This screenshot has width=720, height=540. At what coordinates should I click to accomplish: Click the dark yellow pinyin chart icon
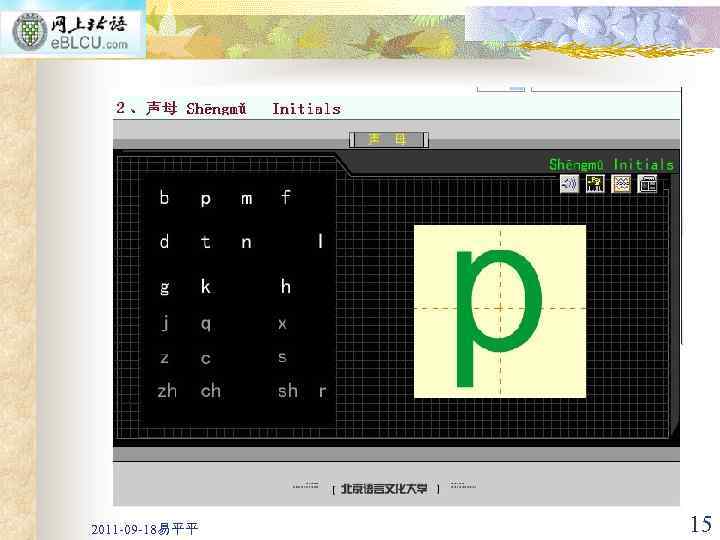coord(595,184)
